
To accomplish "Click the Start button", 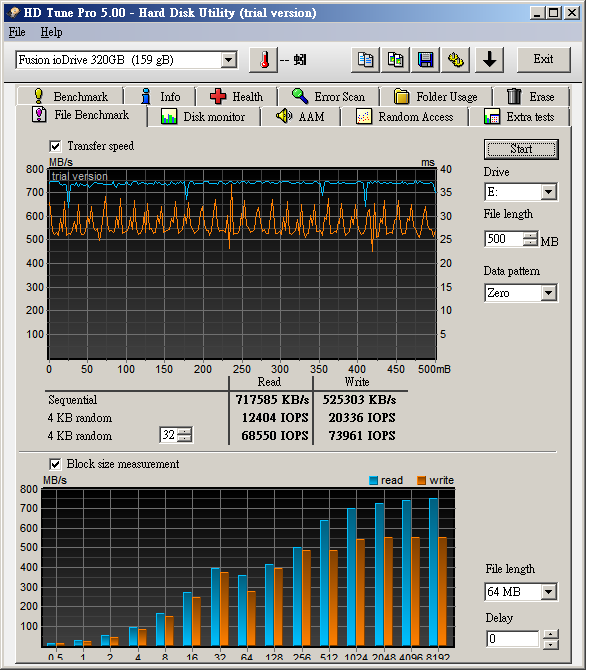I will 521,150.
